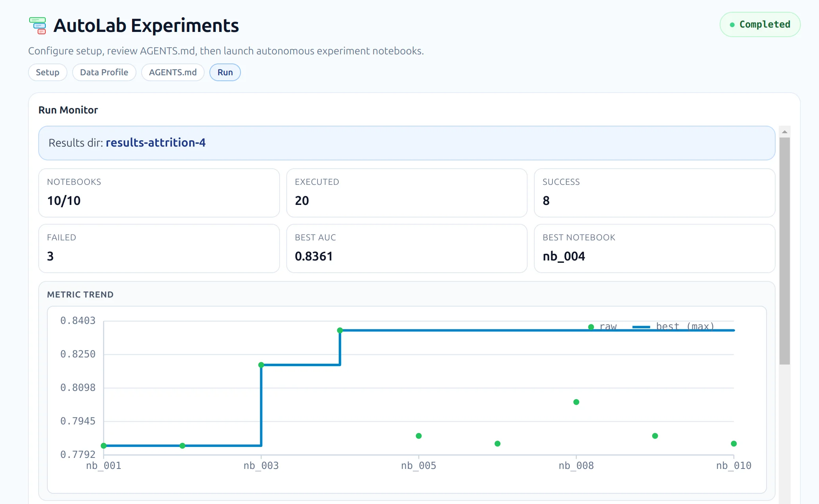Screen dimensions: 819x504
Task: Click the Completed status badge
Action: (x=760, y=24)
